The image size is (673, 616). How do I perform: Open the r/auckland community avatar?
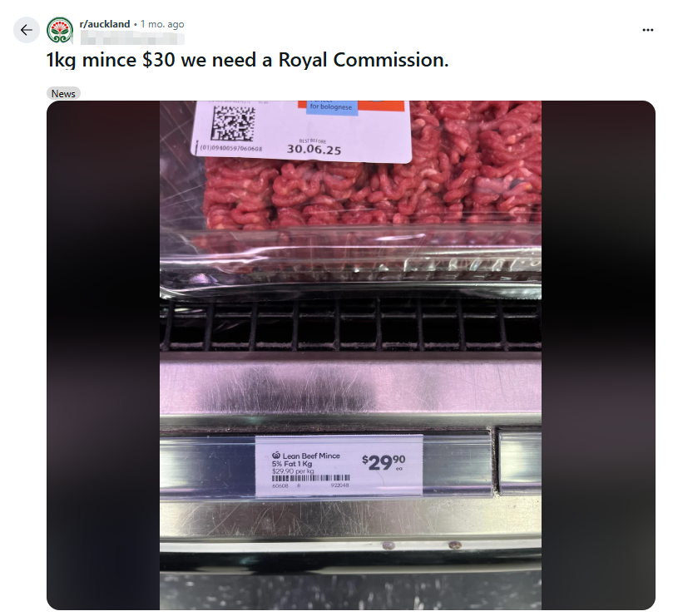[x=60, y=30]
